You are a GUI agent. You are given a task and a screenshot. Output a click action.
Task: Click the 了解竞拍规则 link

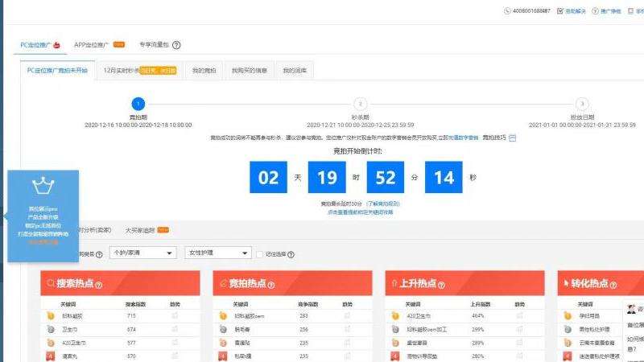382,205
